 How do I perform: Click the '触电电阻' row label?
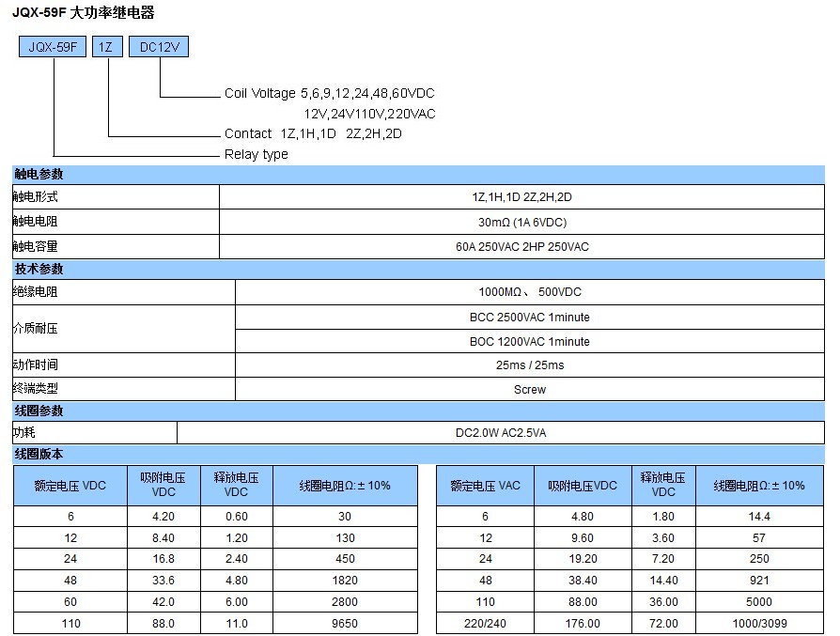tap(116, 222)
